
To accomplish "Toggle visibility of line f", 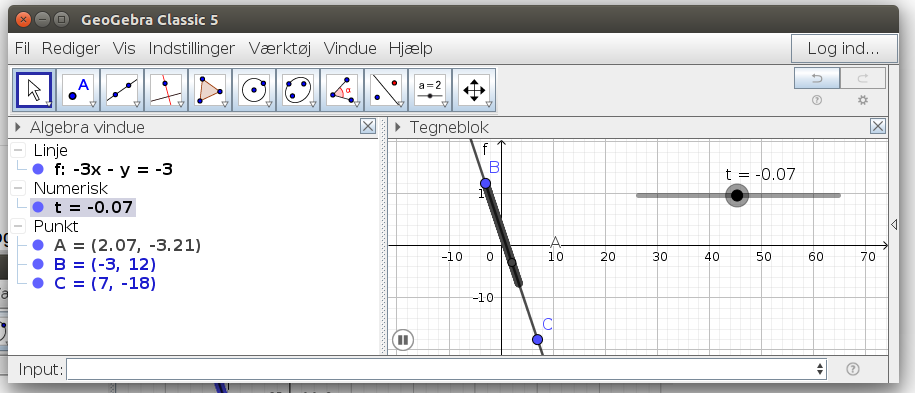I will (x=39, y=169).
